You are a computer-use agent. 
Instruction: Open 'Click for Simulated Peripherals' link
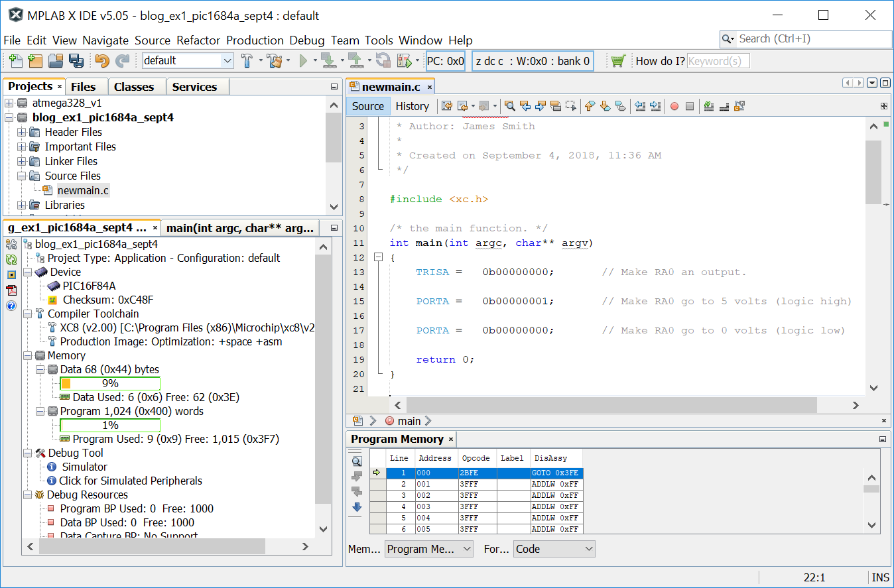point(131,481)
